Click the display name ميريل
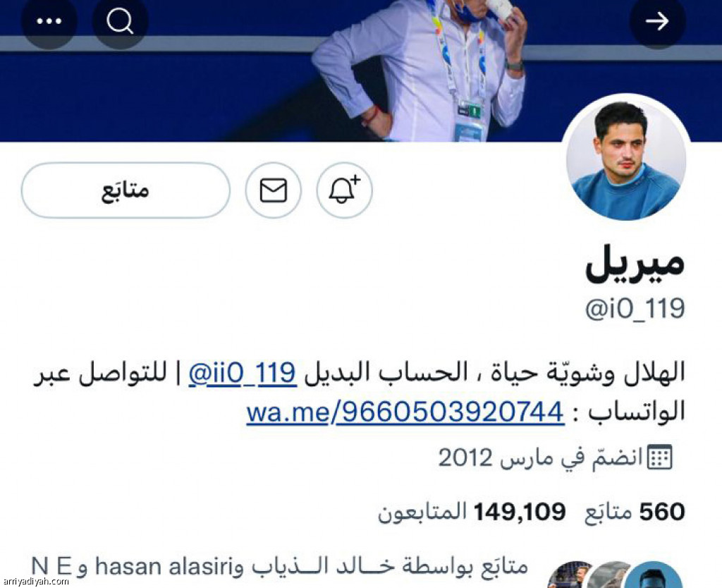Screen dimensions: 722x588 (x=635, y=264)
